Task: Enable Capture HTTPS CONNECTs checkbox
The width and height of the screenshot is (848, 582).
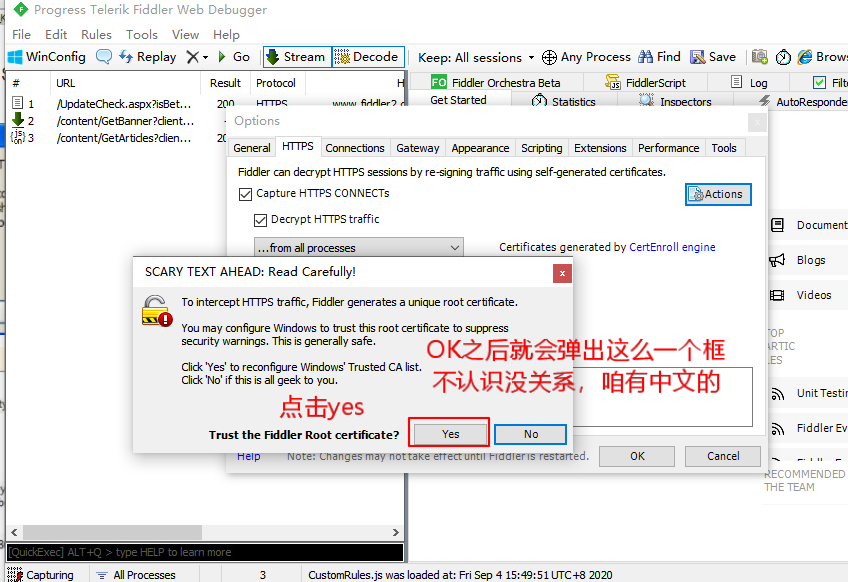Action: pos(245,195)
